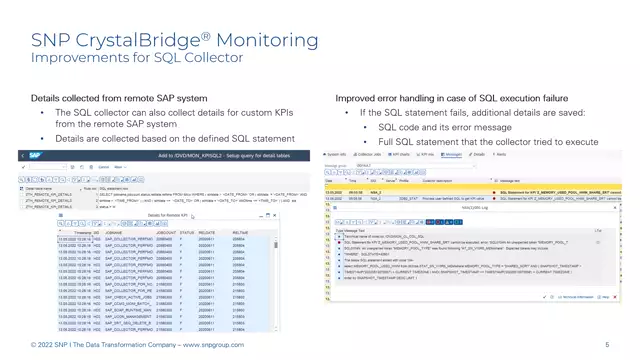The height and width of the screenshot is (360, 640).
Task: Toggle the red error message filter button
Action: coord(438,222)
